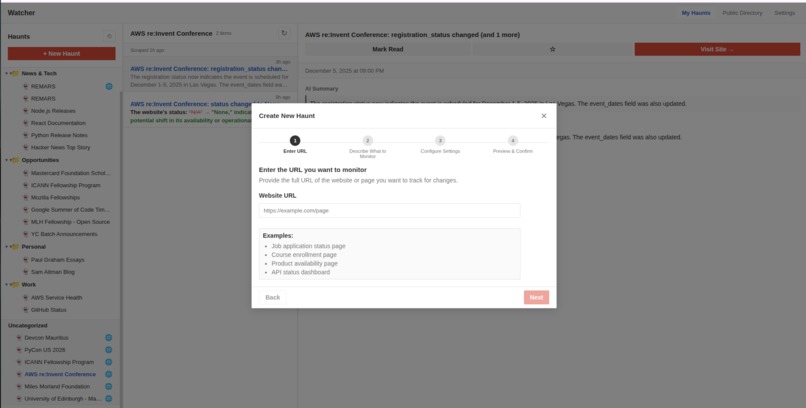Click the Personal folder icon
Viewport: 806px width, 408px height.
click(x=15, y=247)
